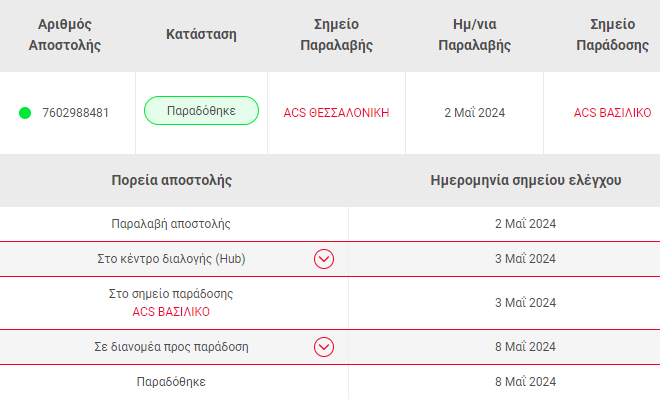This screenshot has width=660, height=410.
Task: Open ACS ΒΑΣΙΛΙΚΟ link in top row
Action: (612, 113)
